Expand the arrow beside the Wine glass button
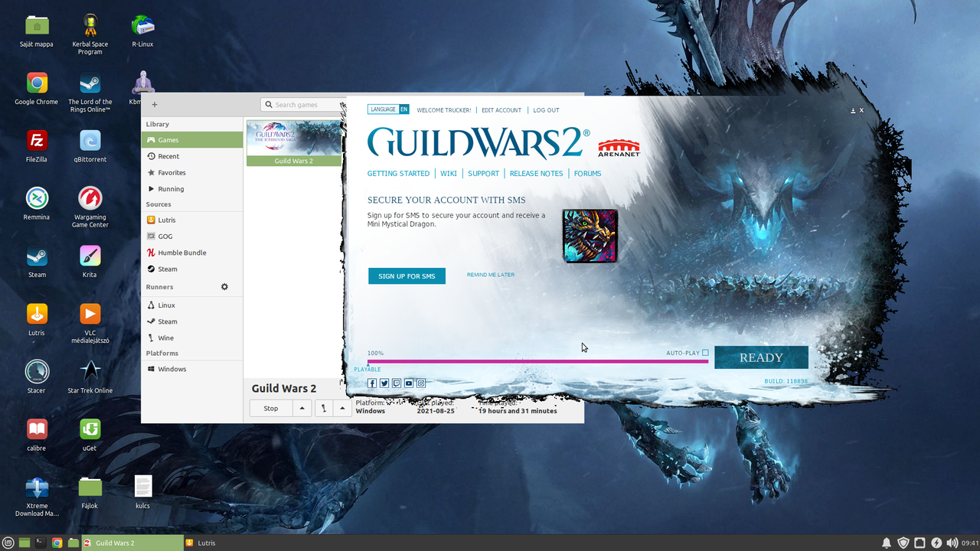Viewport: 980px width, 551px height. pyautogui.click(x=342, y=408)
